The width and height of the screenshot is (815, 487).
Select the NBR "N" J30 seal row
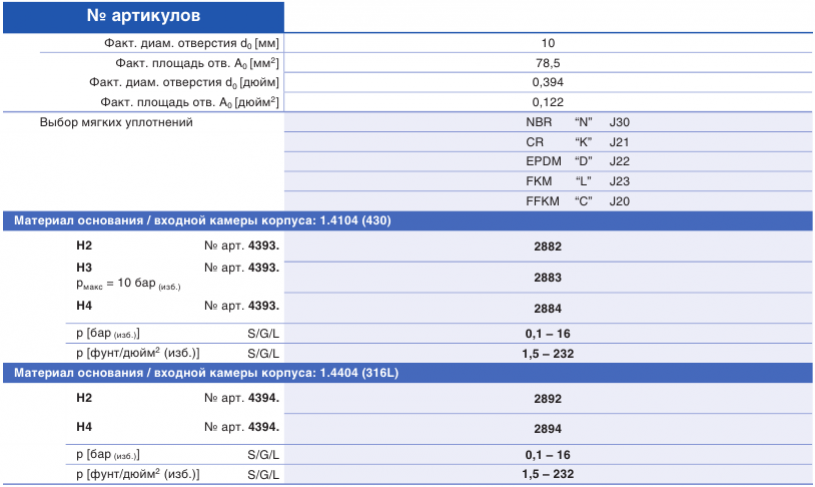[548, 122]
